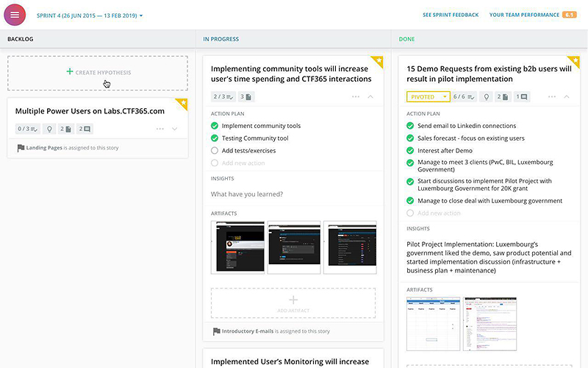The height and width of the screenshot is (368, 588).
Task: Click the Add Artifact box
Action: click(x=293, y=303)
